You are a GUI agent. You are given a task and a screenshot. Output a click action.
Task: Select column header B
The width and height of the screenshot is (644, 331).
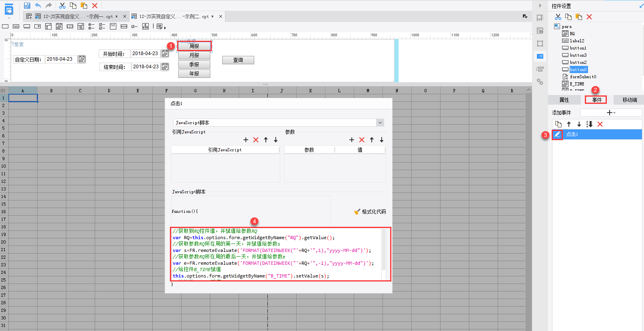coord(52,91)
